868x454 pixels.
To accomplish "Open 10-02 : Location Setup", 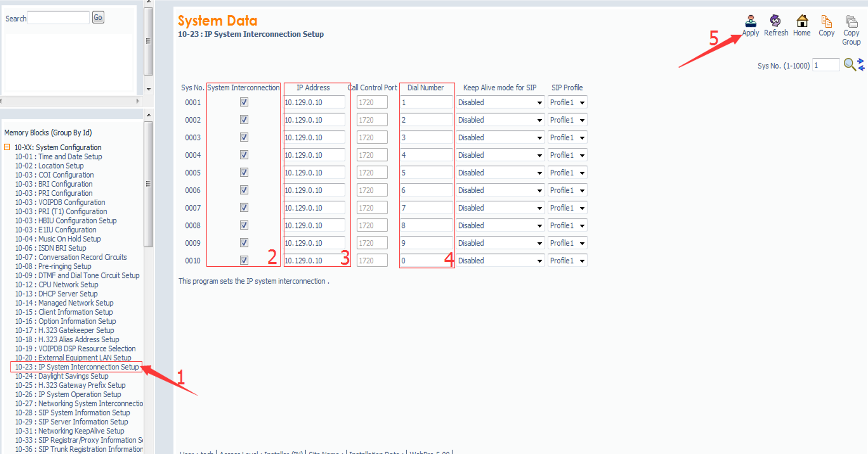I will [49, 166].
